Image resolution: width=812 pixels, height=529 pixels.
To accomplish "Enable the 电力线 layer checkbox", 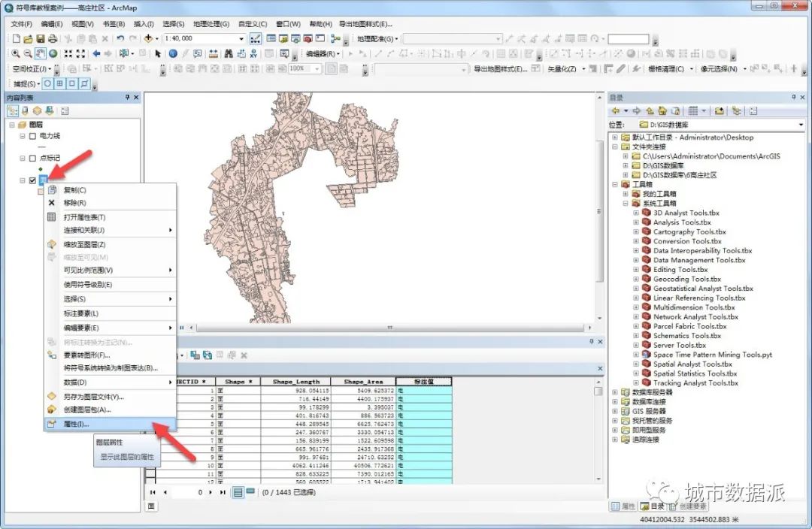I will pos(32,136).
